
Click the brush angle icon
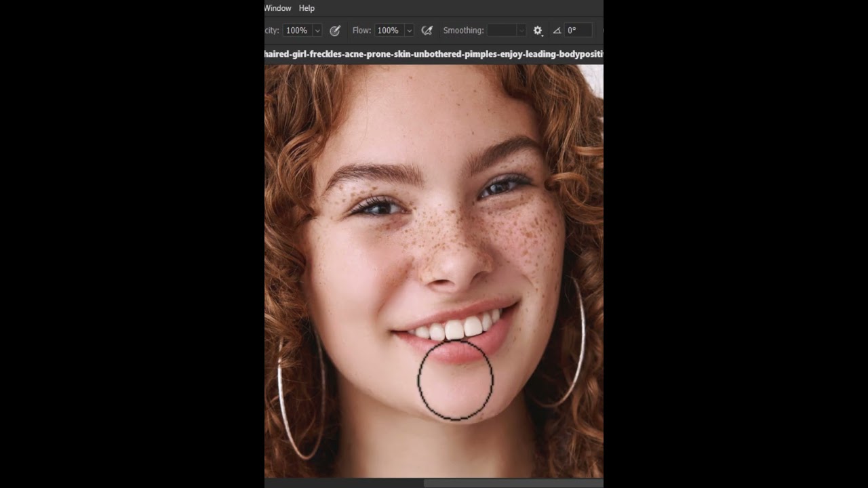pos(557,30)
